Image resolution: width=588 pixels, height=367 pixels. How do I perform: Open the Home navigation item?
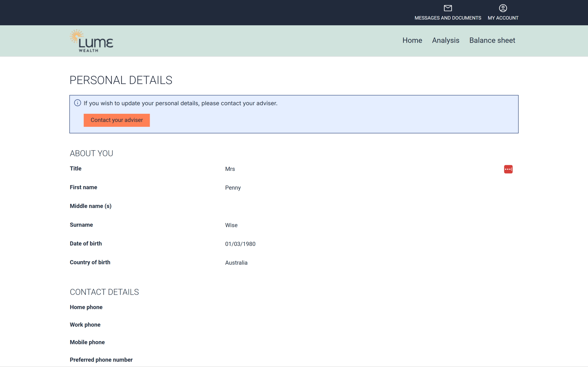coord(412,40)
